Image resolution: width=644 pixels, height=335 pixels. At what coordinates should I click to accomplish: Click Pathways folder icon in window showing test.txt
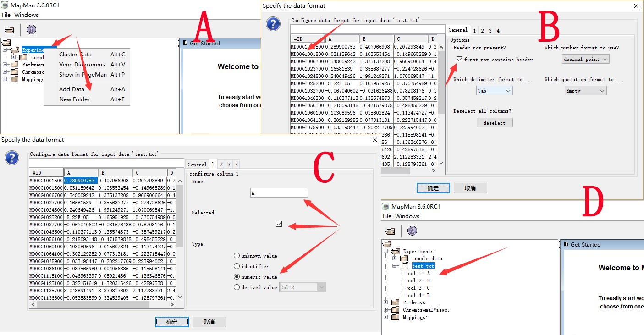[396, 302]
